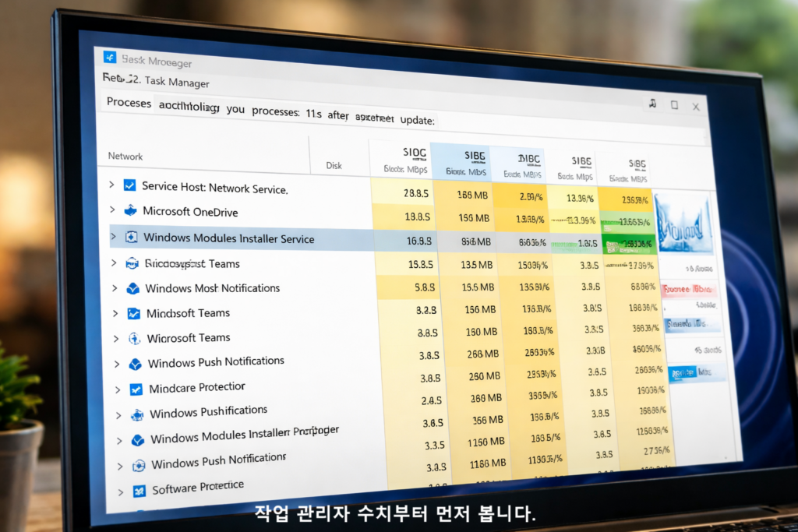Click the Mindcare Protectior icon

tap(136, 389)
